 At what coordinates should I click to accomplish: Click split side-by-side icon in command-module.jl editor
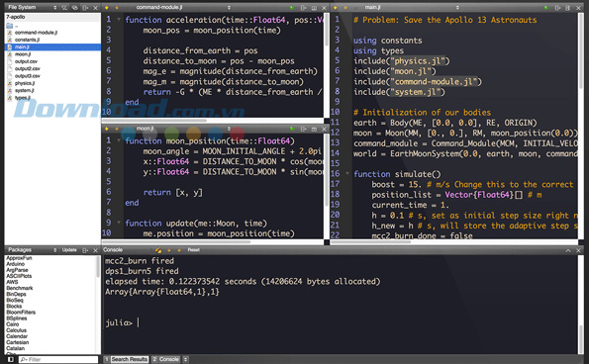tap(314, 8)
